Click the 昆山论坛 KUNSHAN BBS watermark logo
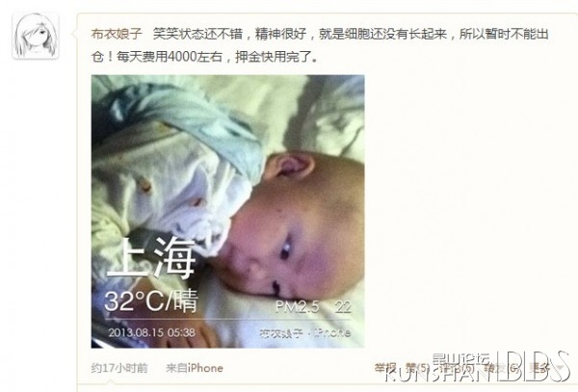The height and width of the screenshot is (392, 578). pyautogui.click(x=477, y=368)
